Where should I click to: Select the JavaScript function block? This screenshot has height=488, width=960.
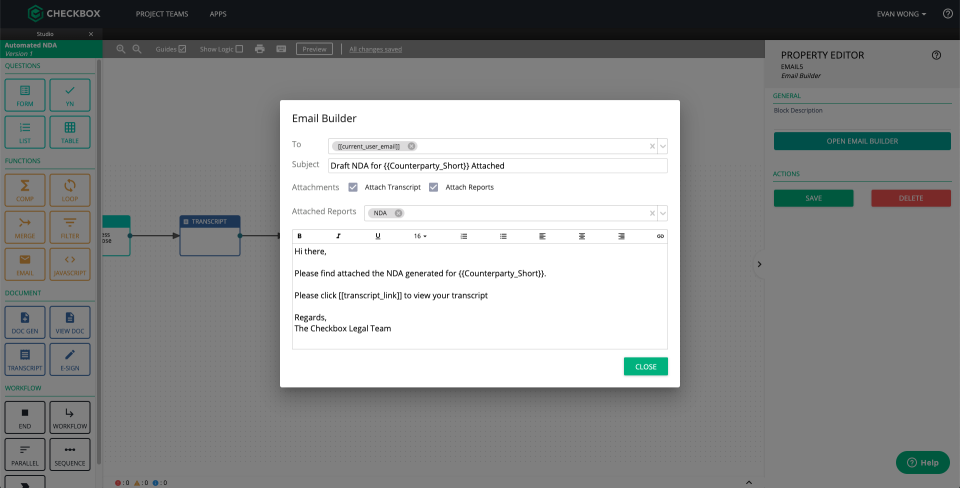pos(70,261)
